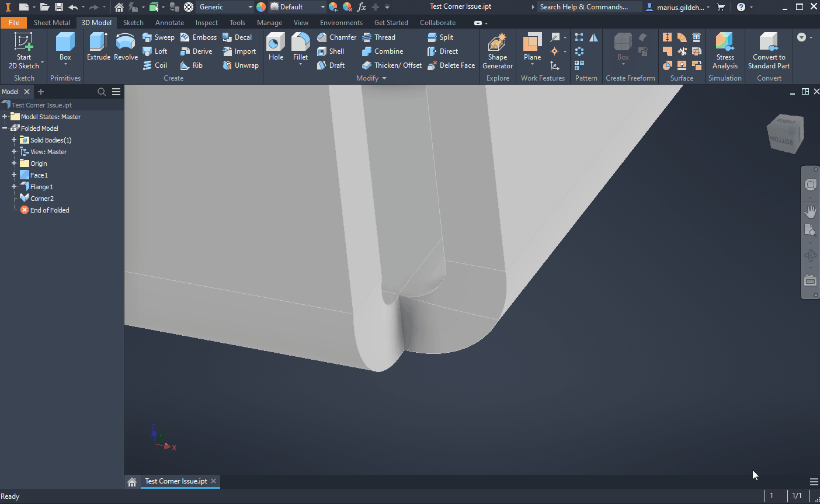Open Direct edit tool

click(x=443, y=51)
